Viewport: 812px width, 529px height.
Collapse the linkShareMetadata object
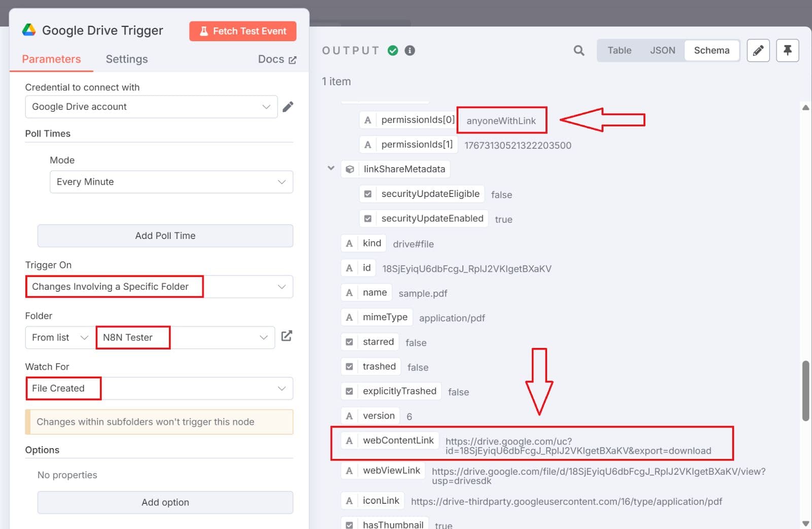click(331, 168)
